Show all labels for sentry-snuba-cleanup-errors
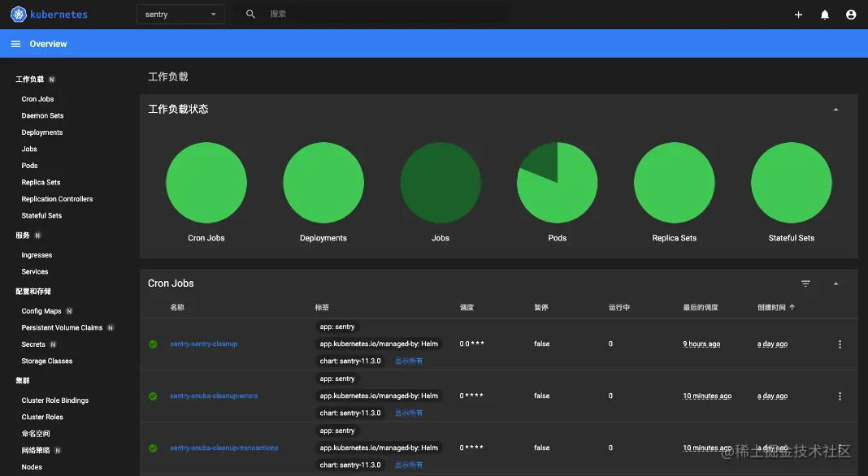 tap(409, 413)
